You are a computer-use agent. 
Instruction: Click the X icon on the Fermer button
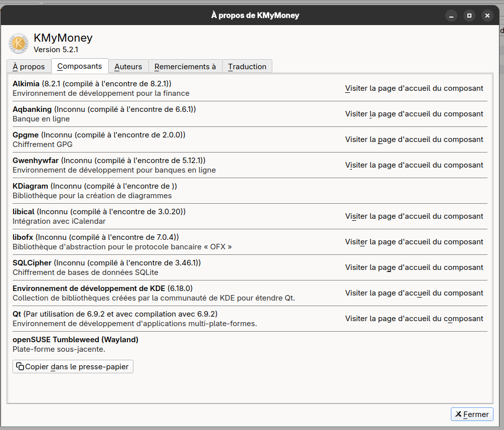pyautogui.click(x=458, y=414)
